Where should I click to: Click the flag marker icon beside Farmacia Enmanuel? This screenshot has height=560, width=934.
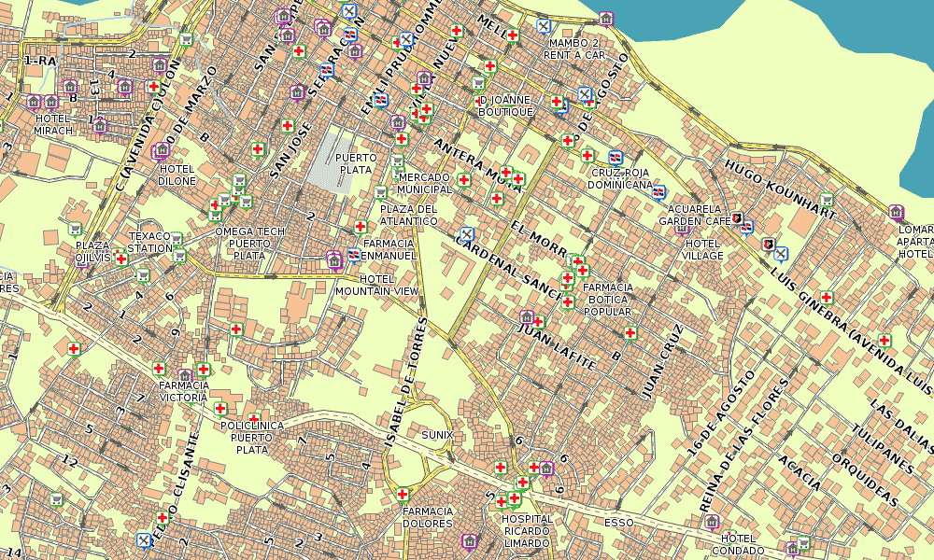pyautogui.click(x=354, y=255)
